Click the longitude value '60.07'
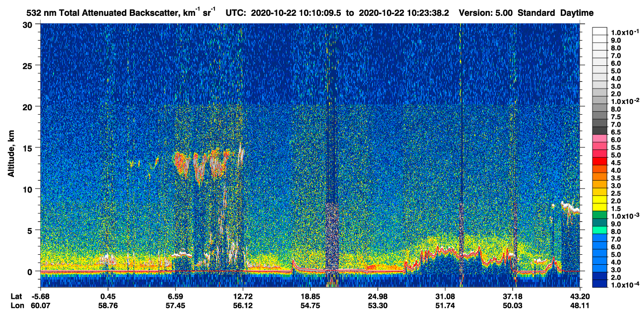Screen dimensions: 644x330 pos(41,306)
